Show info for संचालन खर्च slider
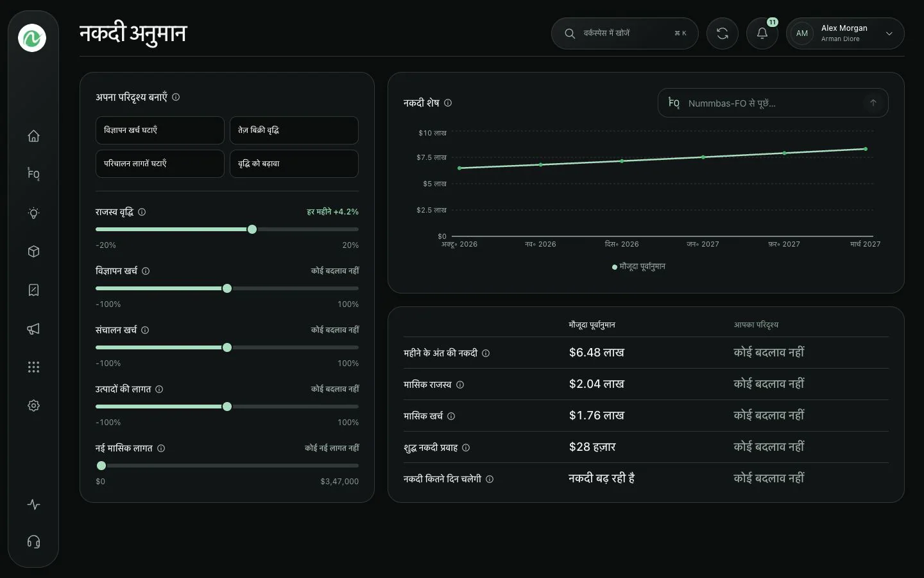Viewport: 924px width, 578px height. (145, 330)
